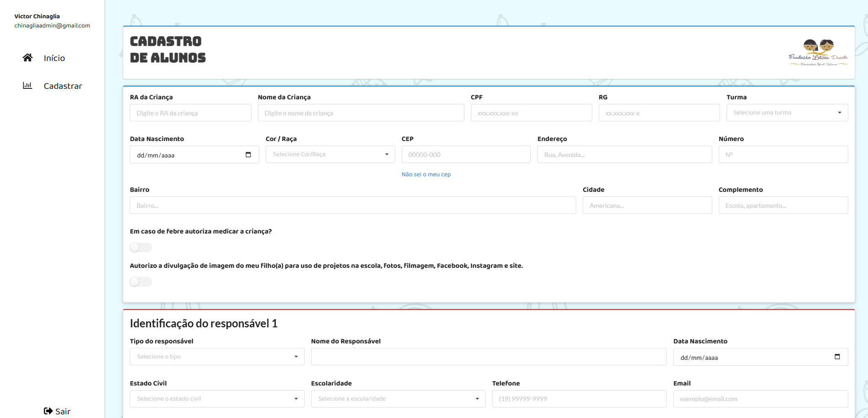Click into the CPF field
Screen dimensions: 868x418
tap(531, 113)
